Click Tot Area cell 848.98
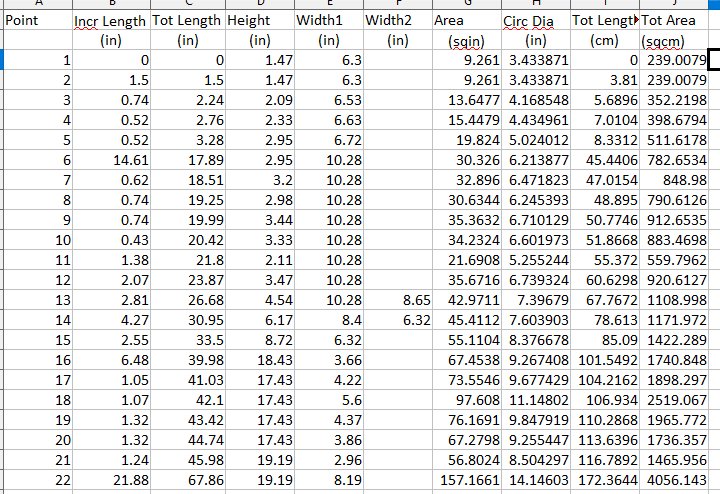The height and width of the screenshot is (494, 720). coord(674,180)
